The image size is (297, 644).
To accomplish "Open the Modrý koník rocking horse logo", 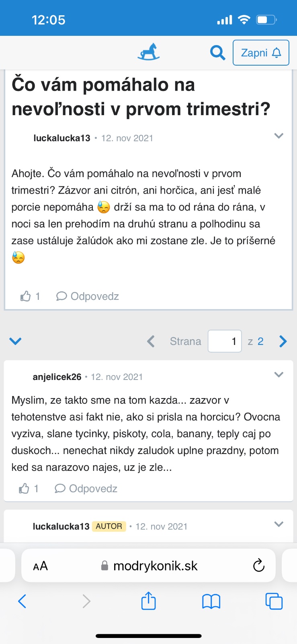I will (x=149, y=52).
